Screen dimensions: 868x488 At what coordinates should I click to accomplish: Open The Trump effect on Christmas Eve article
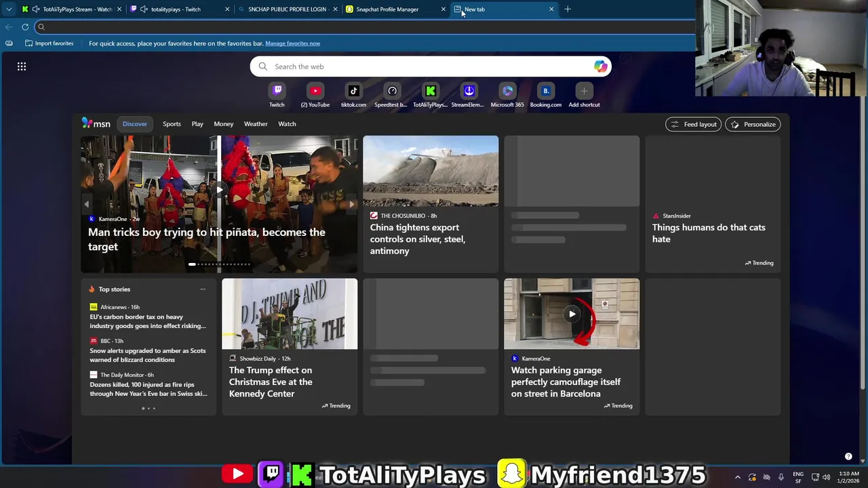tap(271, 382)
